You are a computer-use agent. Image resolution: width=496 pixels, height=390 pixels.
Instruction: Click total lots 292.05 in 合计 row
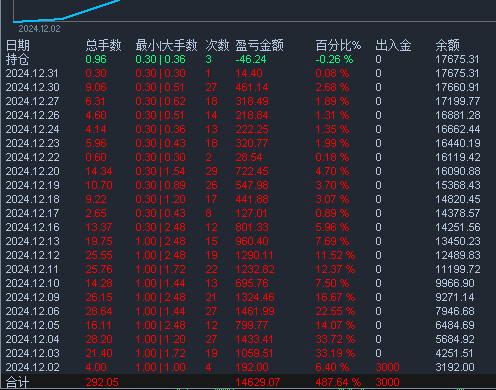point(102,382)
